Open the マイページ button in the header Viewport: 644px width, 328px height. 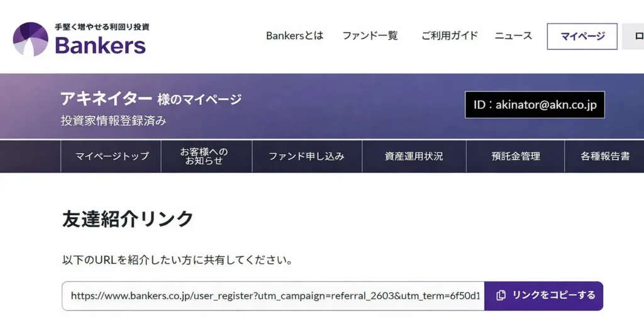tap(582, 37)
